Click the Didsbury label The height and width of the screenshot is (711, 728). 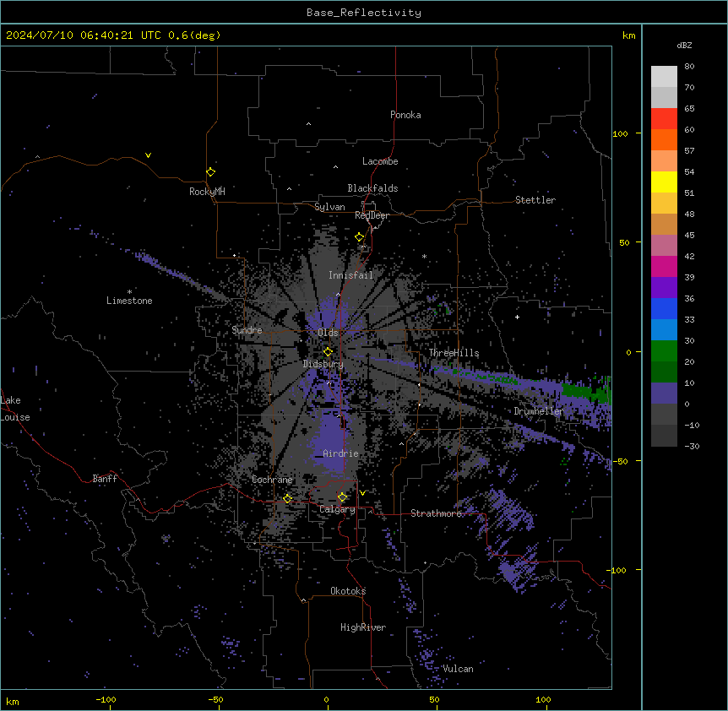(323, 364)
